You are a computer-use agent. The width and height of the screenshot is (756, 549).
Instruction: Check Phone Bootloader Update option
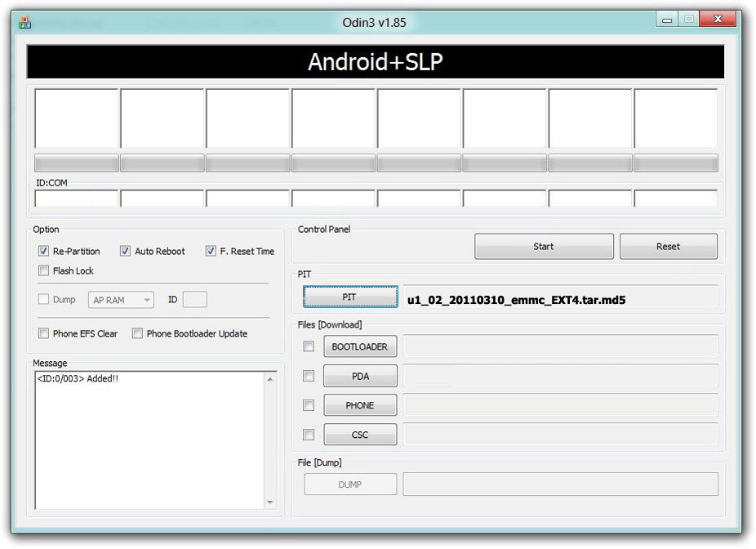[x=137, y=333]
